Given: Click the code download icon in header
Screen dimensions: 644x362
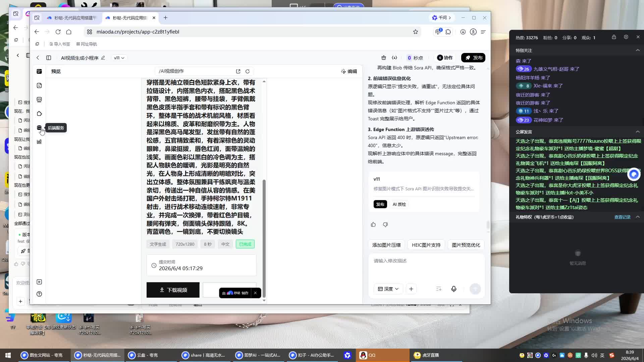Looking at the screenshot, I should point(394,58).
